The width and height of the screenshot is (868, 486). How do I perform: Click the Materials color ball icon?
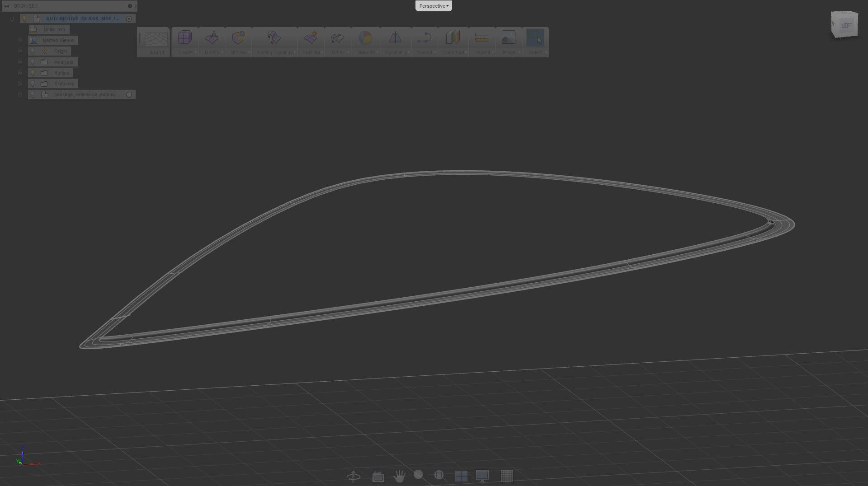pyautogui.click(x=365, y=37)
